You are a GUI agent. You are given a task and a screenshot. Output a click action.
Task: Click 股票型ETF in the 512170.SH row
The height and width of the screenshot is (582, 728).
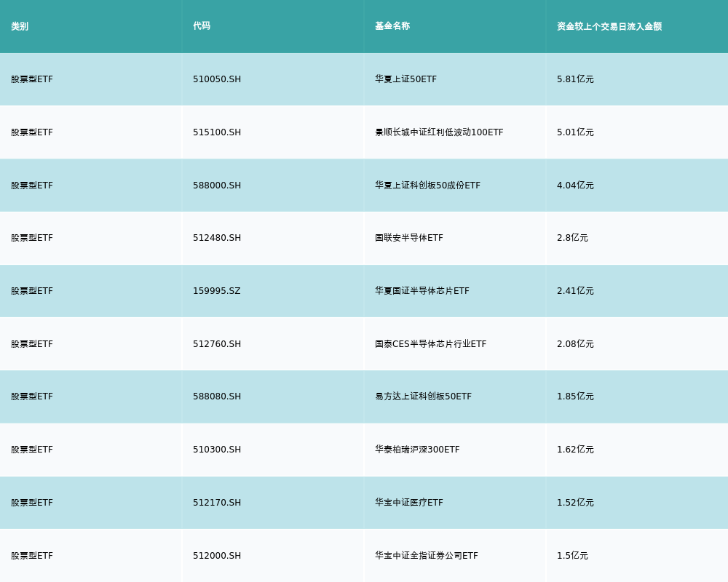(x=32, y=503)
